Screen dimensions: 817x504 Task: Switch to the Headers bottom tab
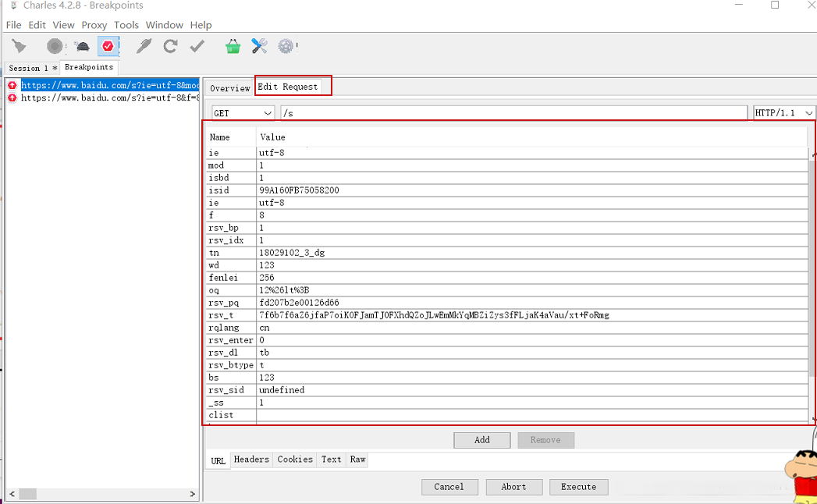click(251, 460)
